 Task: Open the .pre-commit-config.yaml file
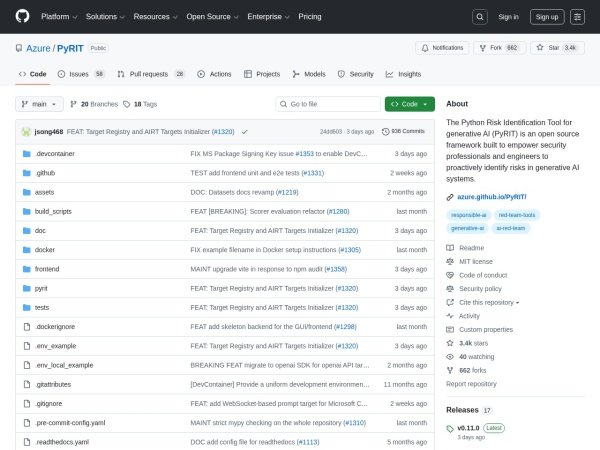tap(70, 423)
